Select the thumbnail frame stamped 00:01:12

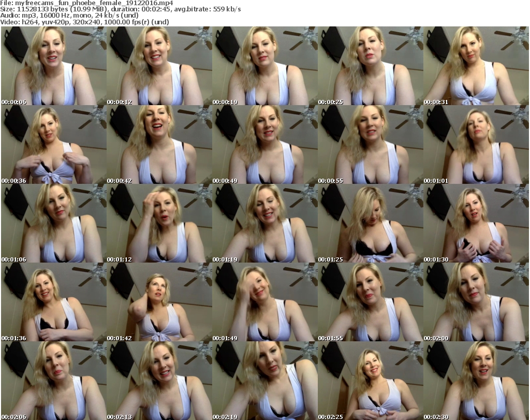(x=159, y=224)
